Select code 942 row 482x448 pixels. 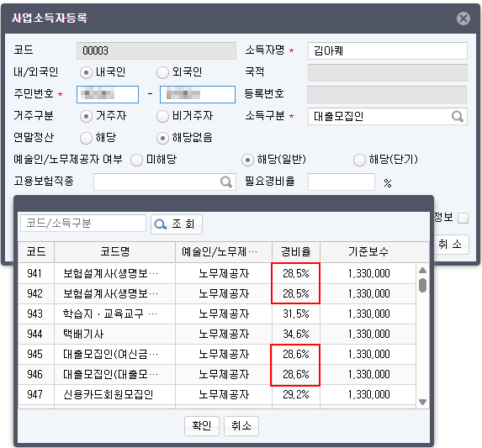pyautogui.click(x=217, y=293)
